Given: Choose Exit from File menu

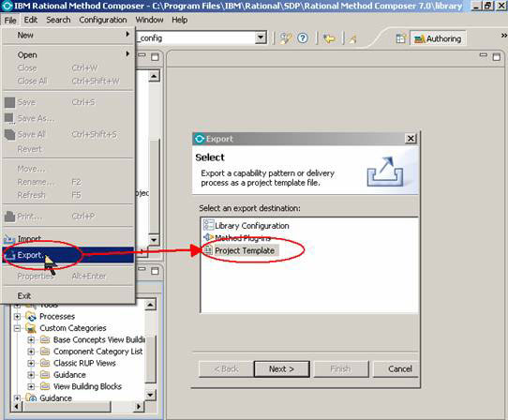Looking at the screenshot, I should pos(68,296).
